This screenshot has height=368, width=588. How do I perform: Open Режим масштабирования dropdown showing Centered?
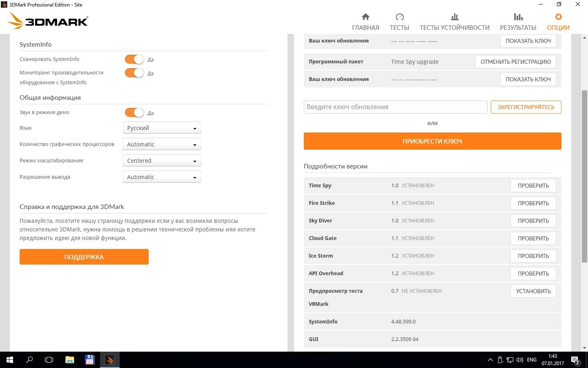pos(162,161)
